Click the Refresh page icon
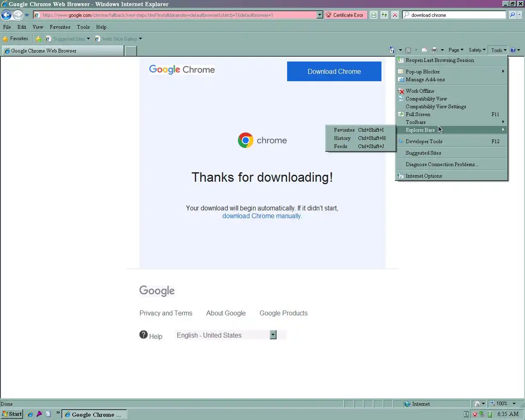Screen dimensions: 525x420 384,15
